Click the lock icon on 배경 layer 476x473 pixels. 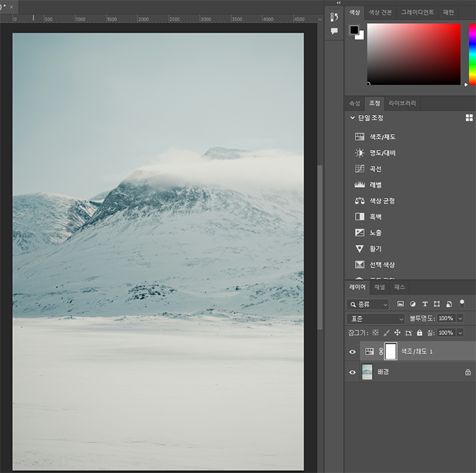[x=468, y=372]
